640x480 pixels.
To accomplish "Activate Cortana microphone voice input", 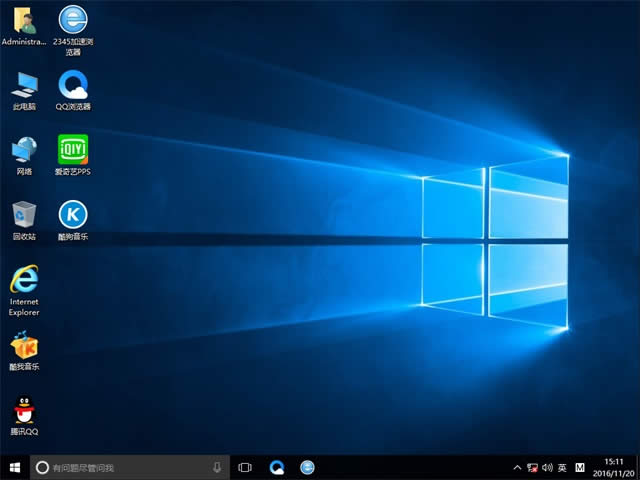I will pyautogui.click(x=217, y=467).
